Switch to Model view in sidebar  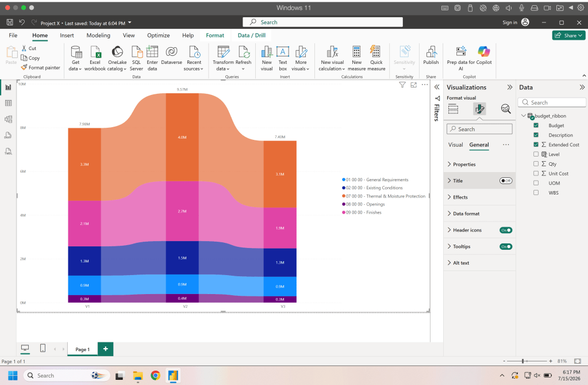[x=8, y=119]
